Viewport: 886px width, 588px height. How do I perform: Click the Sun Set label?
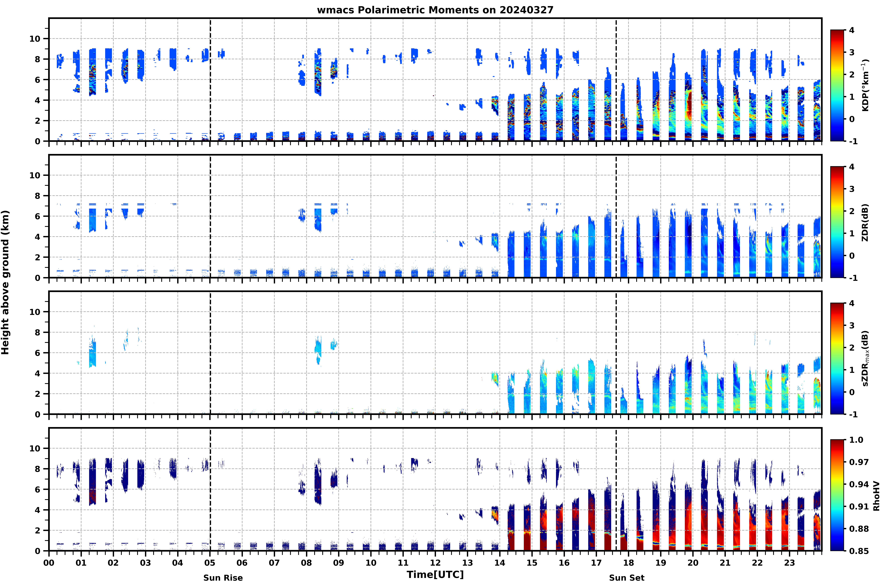(x=626, y=578)
